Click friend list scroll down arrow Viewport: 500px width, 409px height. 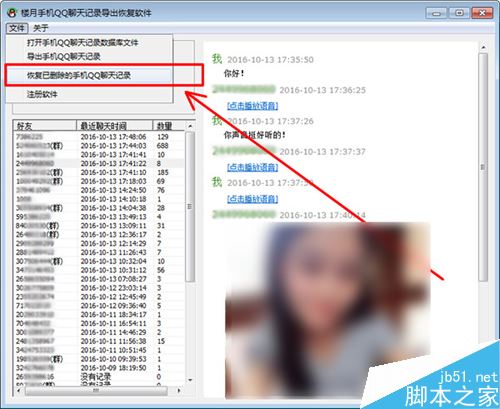tap(190, 380)
